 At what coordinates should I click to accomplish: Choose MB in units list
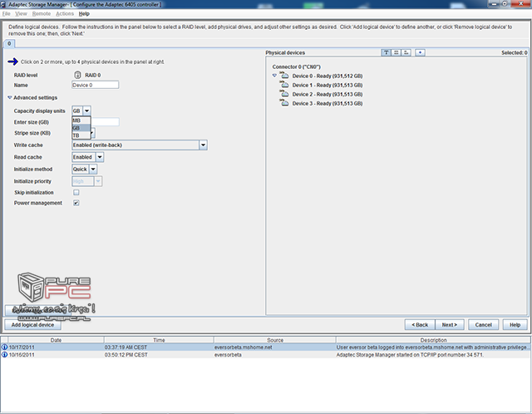pyautogui.click(x=81, y=121)
